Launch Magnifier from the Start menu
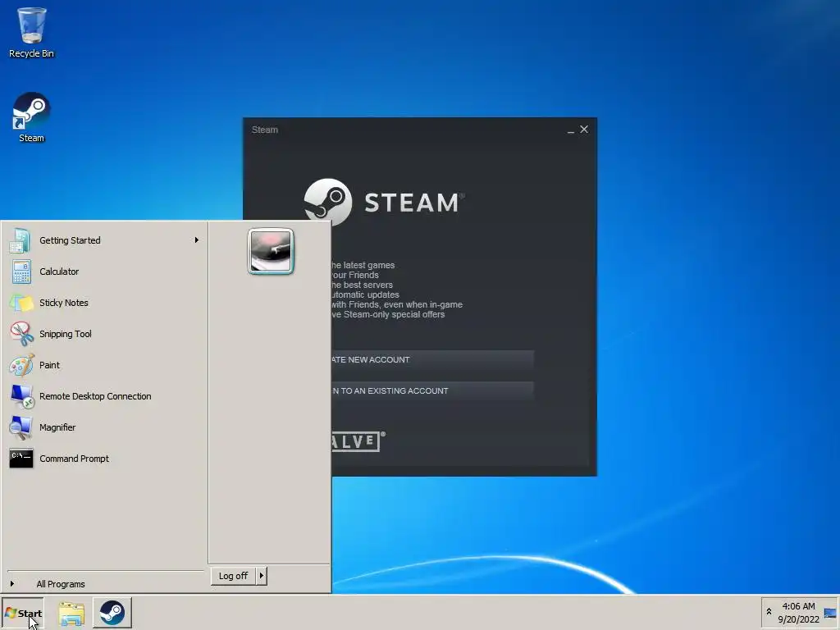 [x=104, y=427]
